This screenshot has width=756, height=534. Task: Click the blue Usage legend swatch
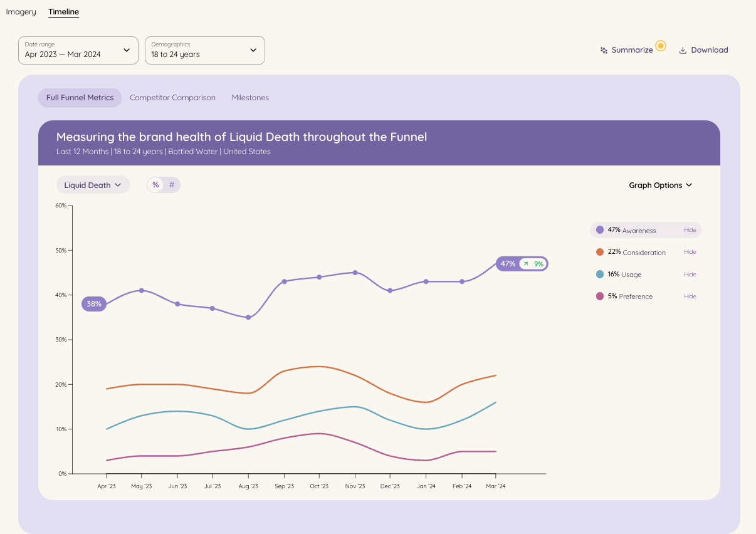pos(600,275)
